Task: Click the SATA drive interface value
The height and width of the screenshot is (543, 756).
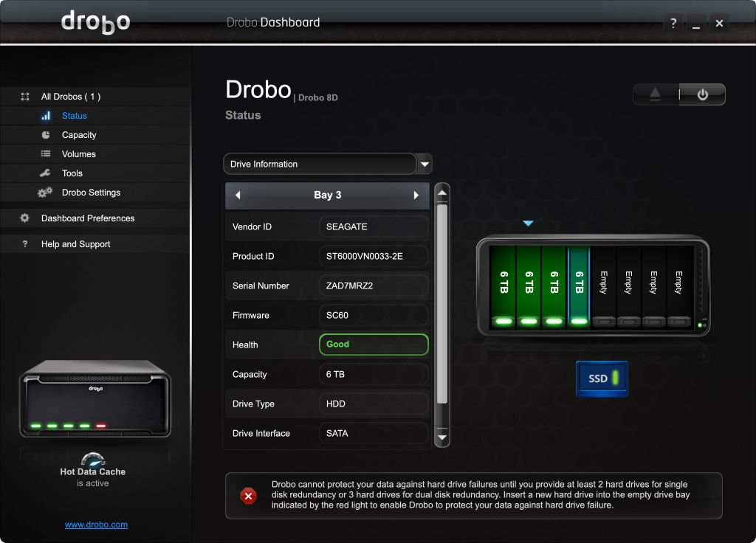Action: (374, 433)
